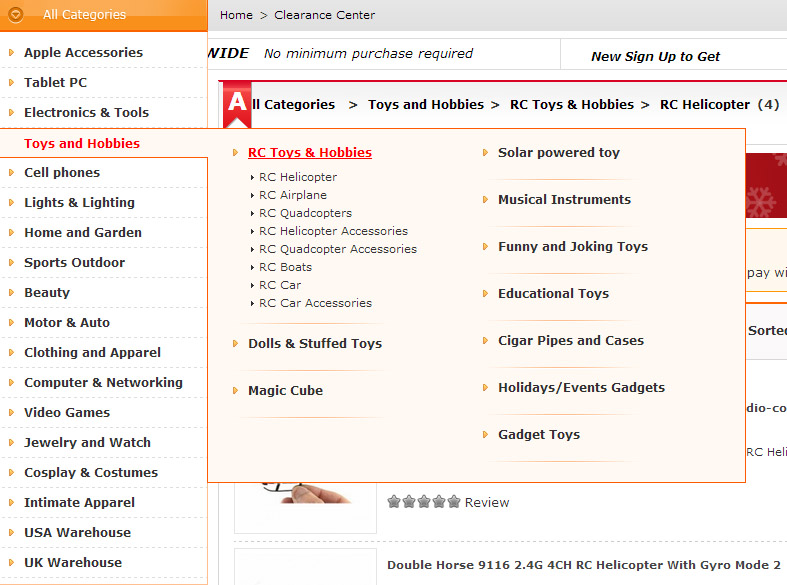Click the Review link beside stars
Image resolution: width=787 pixels, height=585 pixels.
tap(487, 503)
